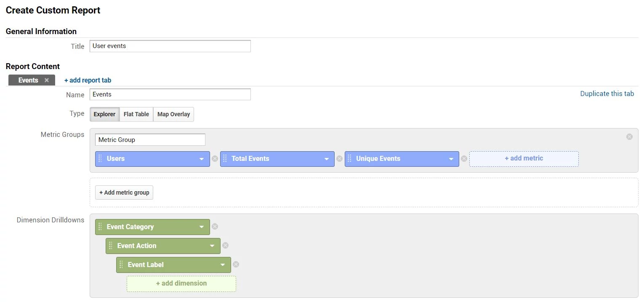Open the Event Label dimension dropdown

[223, 265]
